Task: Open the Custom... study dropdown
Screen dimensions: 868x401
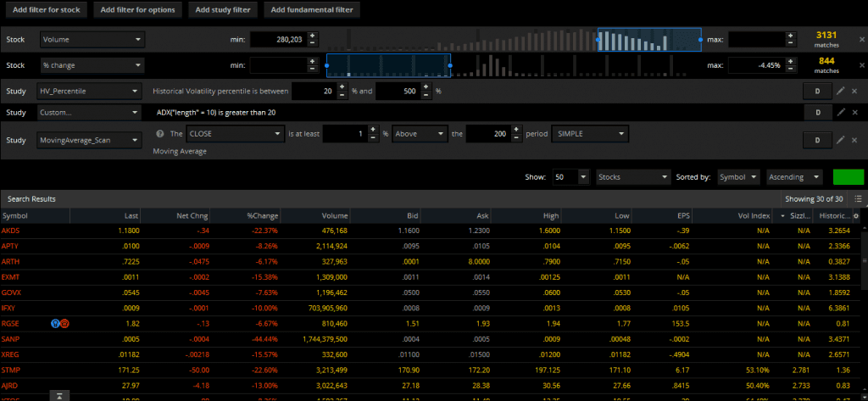Action: pyautogui.click(x=91, y=113)
